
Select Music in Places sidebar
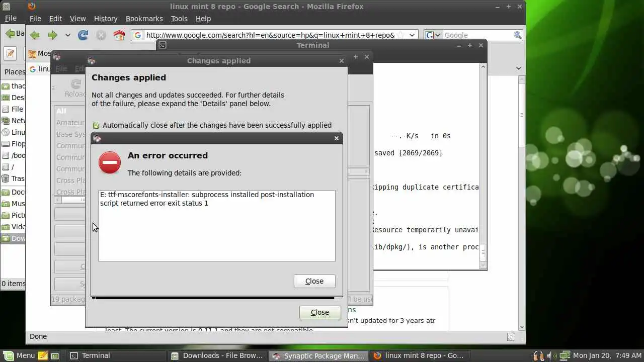[13, 204]
